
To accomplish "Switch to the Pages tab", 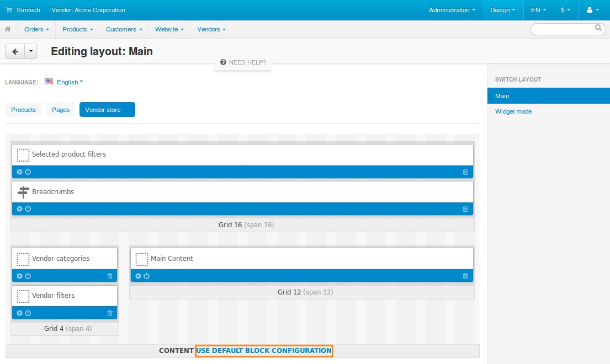I will [61, 110].
